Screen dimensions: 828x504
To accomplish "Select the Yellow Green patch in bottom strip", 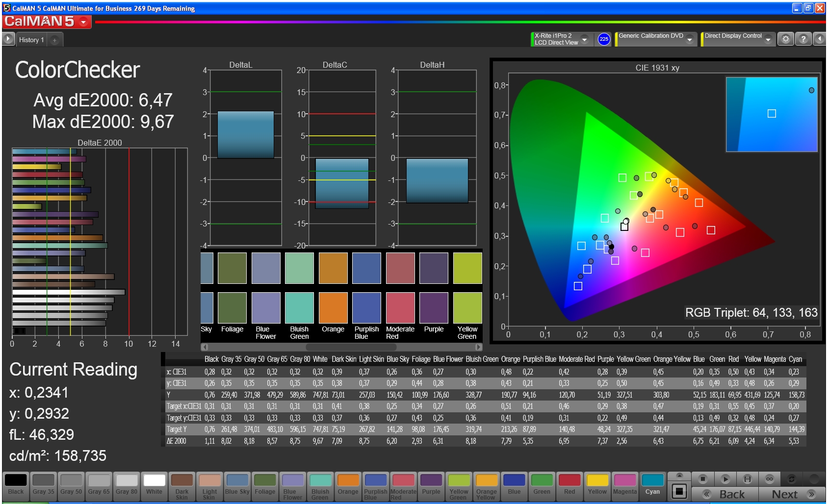I will pyautogui.click(x=459, y=486).
